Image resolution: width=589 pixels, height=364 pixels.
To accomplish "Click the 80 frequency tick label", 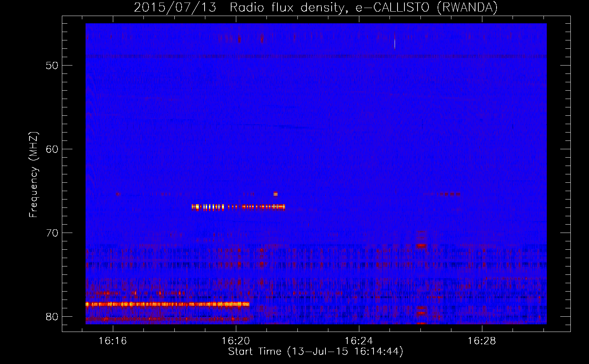I will (x=52, y=317).
